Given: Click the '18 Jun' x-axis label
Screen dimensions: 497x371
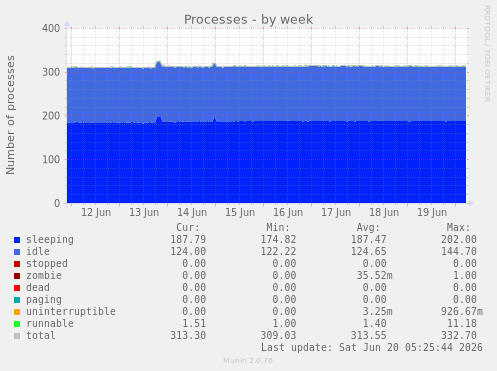Looking at the screenshot, I should click(x=384, y=212).
